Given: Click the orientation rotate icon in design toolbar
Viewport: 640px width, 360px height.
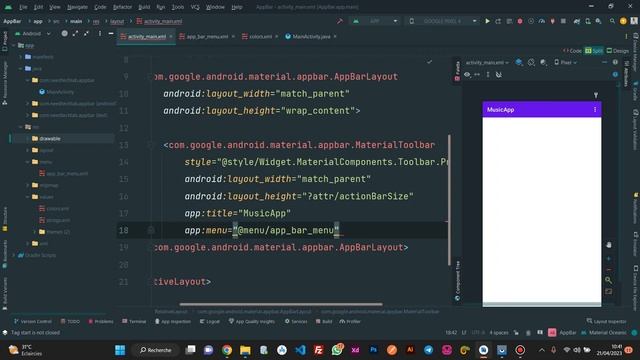Looking at the screenshot, I should [x=531, y=62].
